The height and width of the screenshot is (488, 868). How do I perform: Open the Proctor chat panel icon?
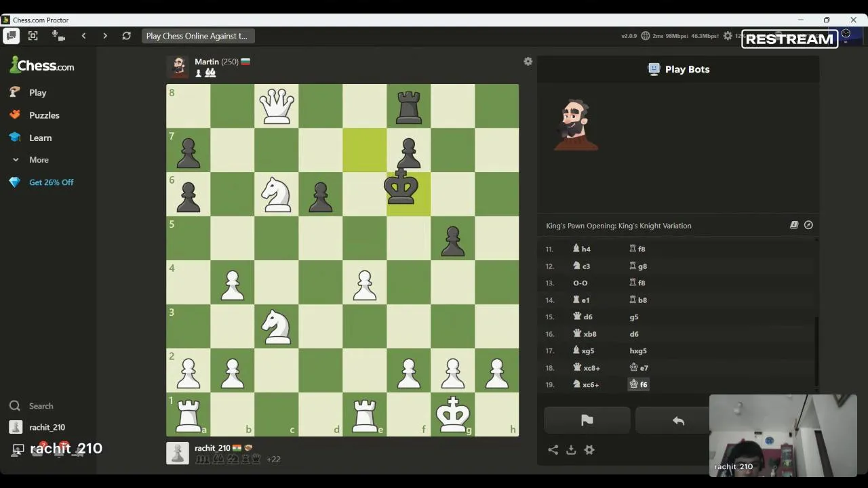11,36
